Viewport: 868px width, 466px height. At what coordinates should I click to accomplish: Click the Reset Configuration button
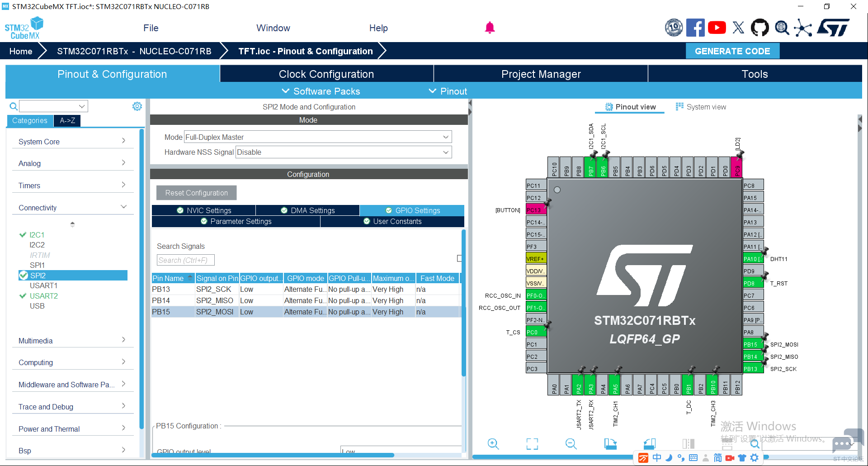click(196, 193)
